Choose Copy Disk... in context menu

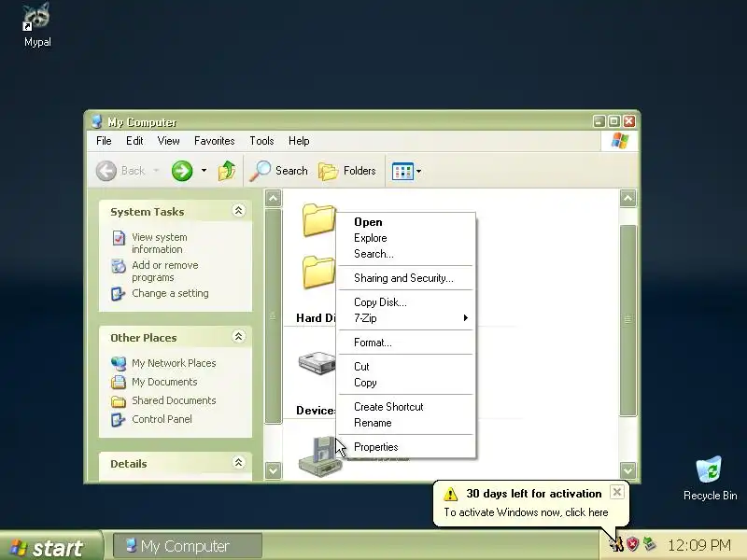(x=406, y=302)
